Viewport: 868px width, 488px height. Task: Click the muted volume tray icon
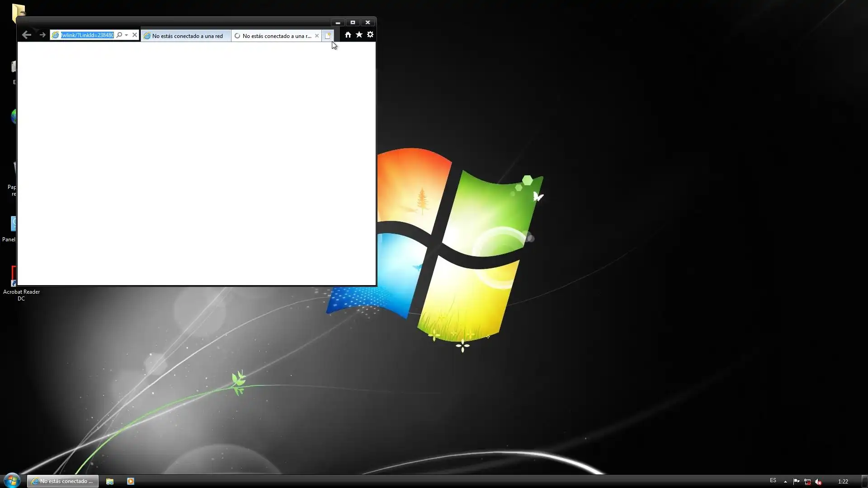(818, 481)
